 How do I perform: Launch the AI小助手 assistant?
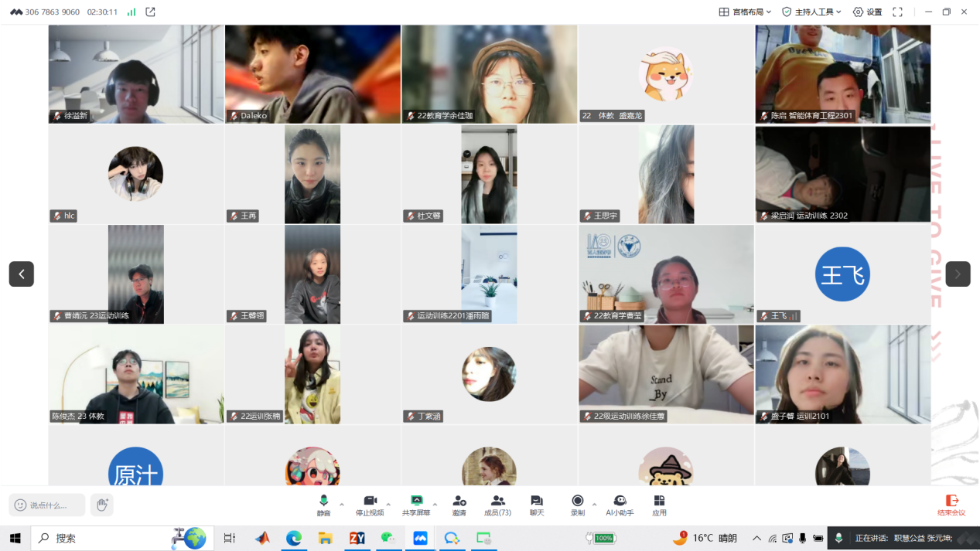pyautogui.click(x=620, y=504)
